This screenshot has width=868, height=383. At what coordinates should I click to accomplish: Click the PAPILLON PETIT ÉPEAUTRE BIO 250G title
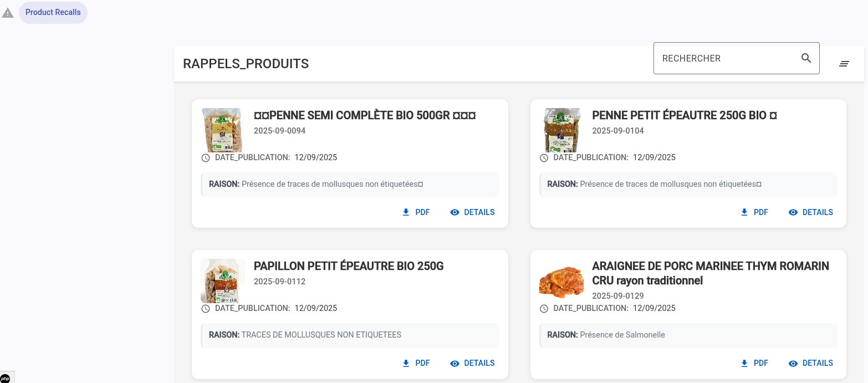tap(349, 266)
